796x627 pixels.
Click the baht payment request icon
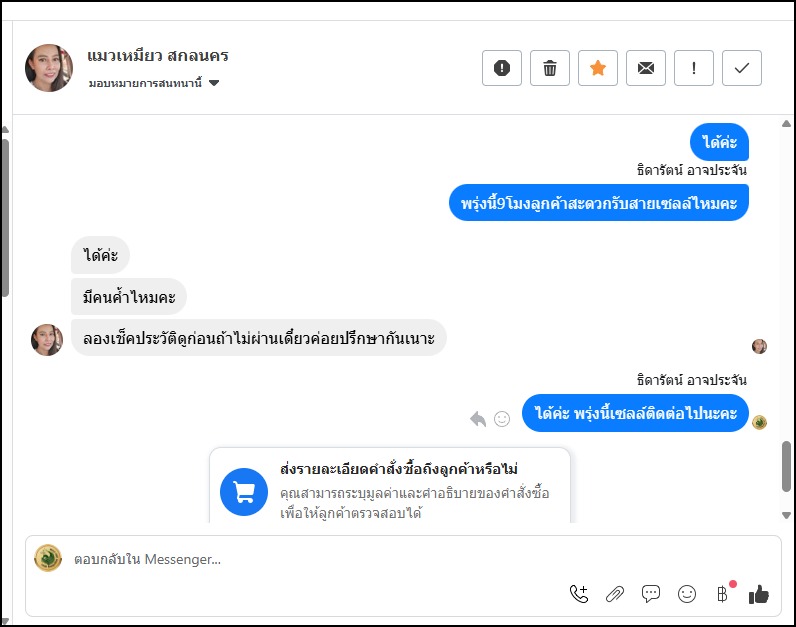click(x=722, y=594)
